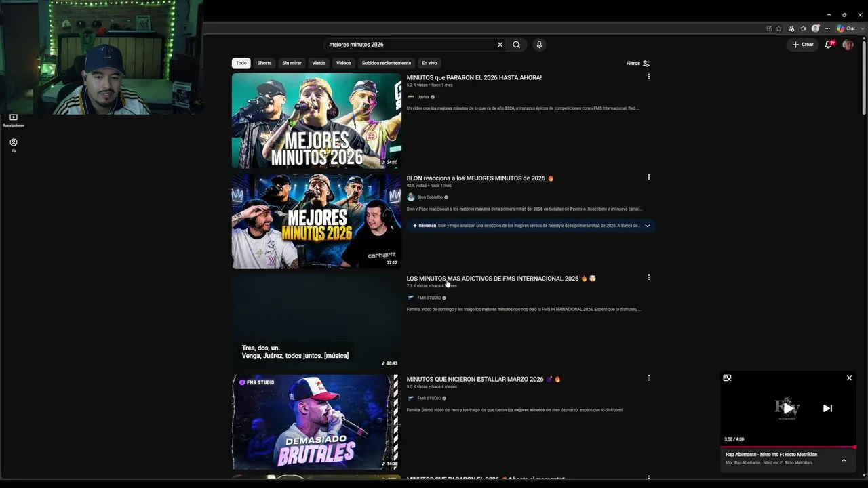Skip to next video in miniplayer
The image size is (868, 488).
(827, 408)
